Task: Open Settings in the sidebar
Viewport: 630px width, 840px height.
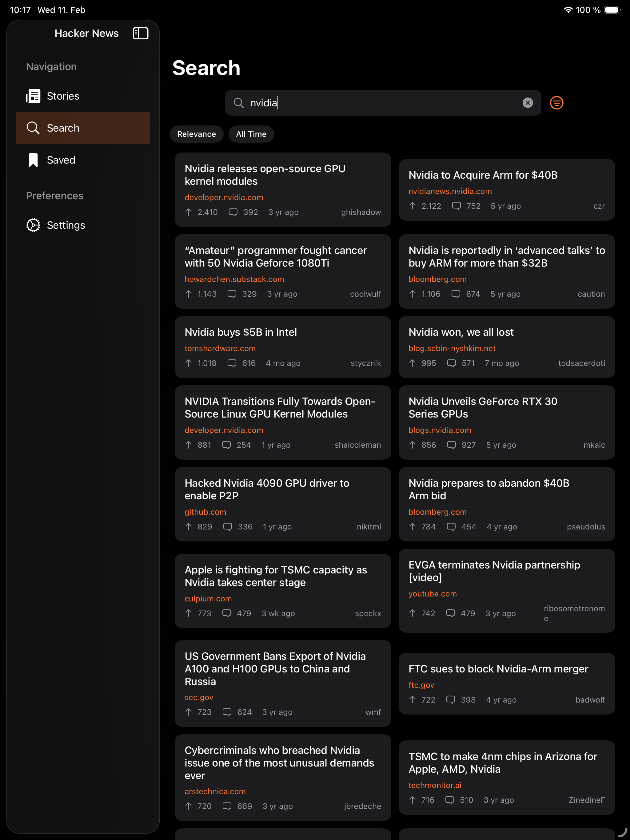Action: [x=83, y=225]
